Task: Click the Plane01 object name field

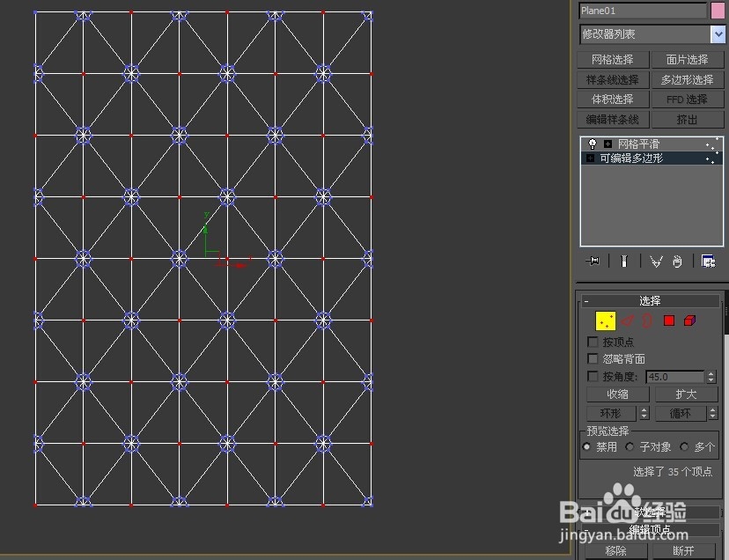Action: tap(643, 11)
